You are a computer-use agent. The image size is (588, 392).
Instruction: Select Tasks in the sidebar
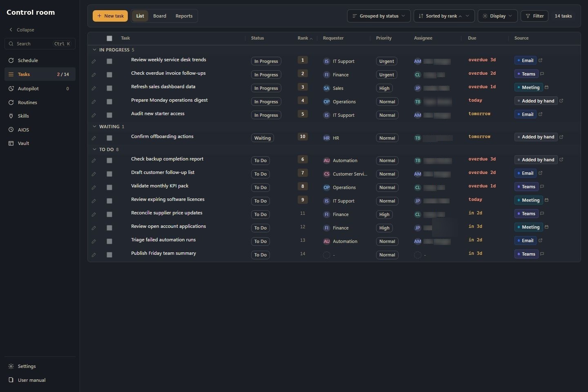[x=40, y=74]
